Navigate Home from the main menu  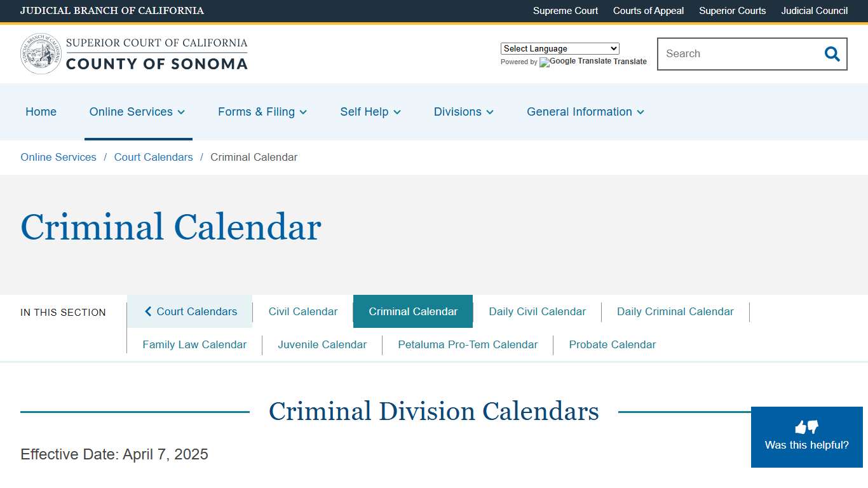pyautogui.click(x=41, y=112)
